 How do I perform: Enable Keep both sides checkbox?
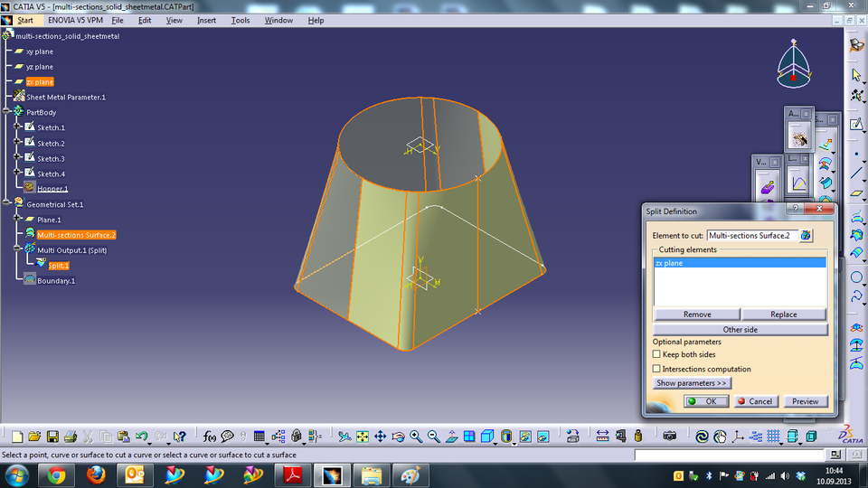657,354
